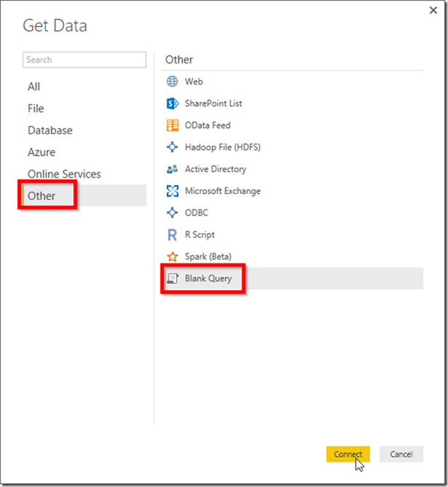Select the Web label
The image size is (448, 487).
[194, 82]
